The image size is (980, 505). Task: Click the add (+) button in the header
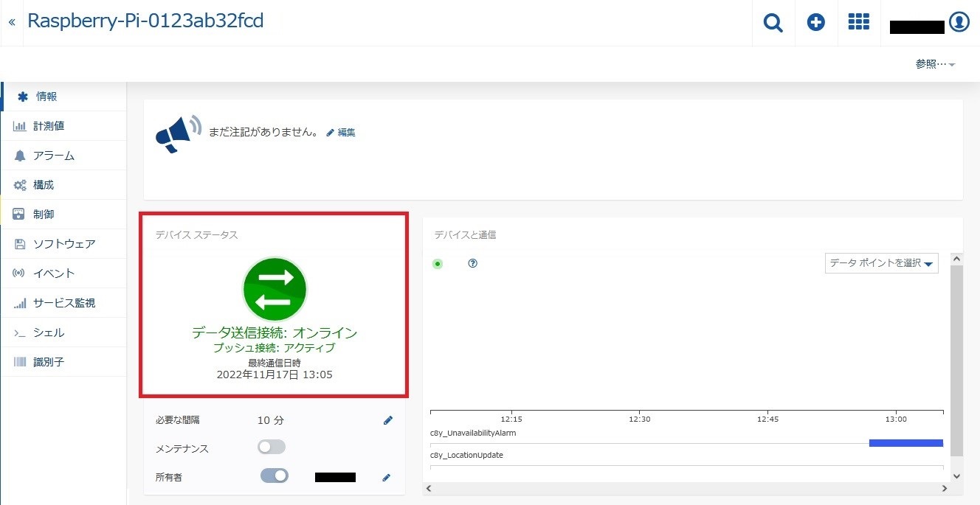(x=816, y=22)
